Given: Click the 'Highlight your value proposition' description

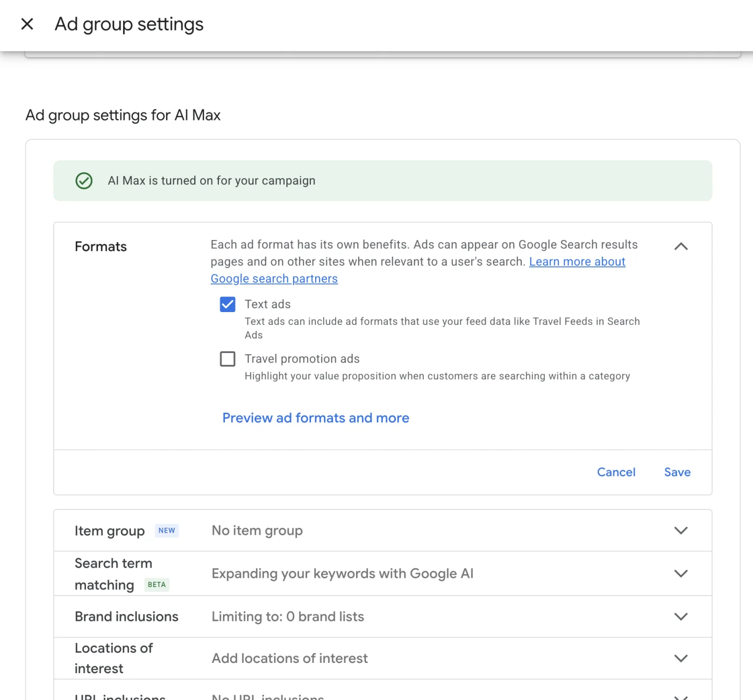Looking at the screenshot, I should 437,376.
